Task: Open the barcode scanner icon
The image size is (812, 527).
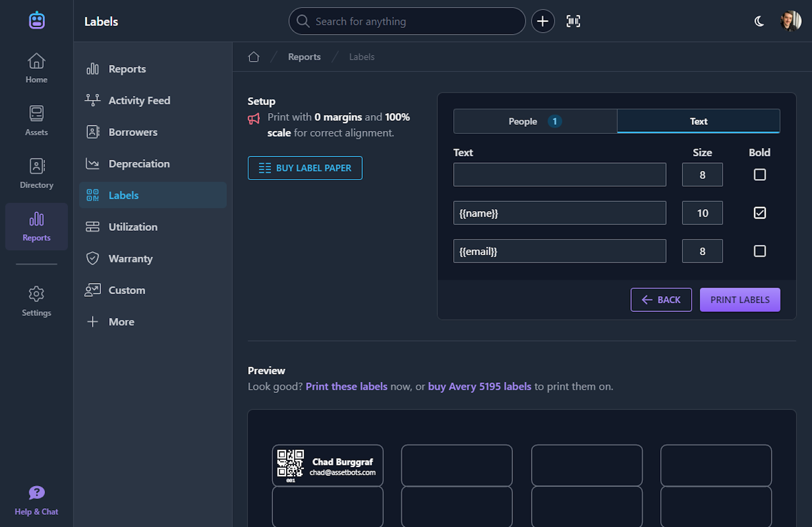Action: point(573,21)
